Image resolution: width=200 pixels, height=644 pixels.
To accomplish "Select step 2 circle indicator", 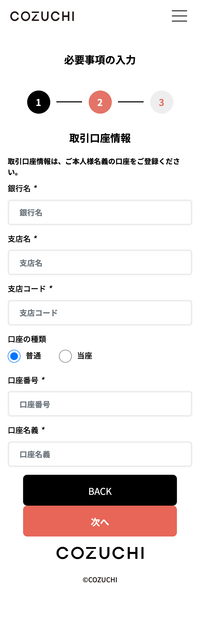I will point(100,102).
